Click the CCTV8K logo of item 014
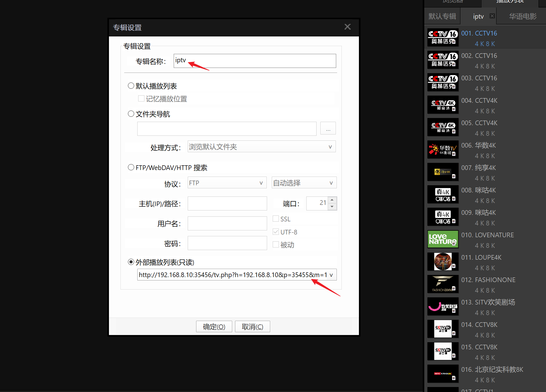This screenshot has height=392, width=546. (443, 329)
